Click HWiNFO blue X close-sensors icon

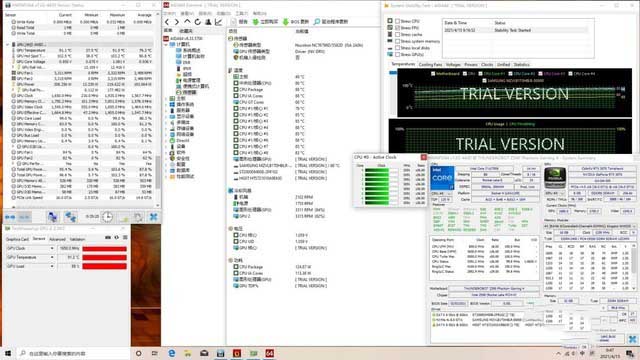153,217
